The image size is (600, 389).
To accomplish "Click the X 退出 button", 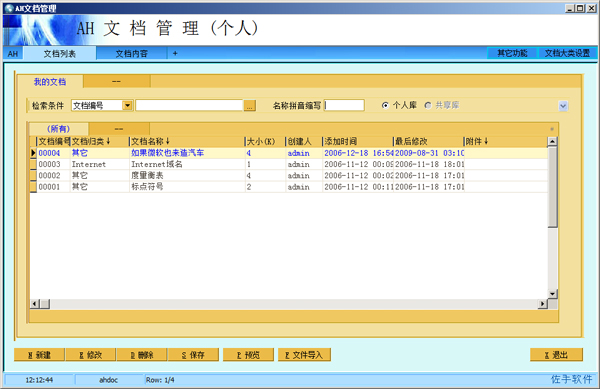I will pyautogui.click(x=556, y=355).
